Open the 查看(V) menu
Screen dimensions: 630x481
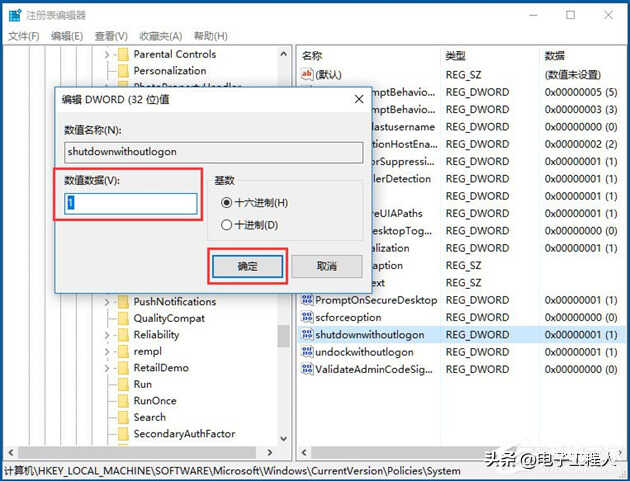(111, 36)
